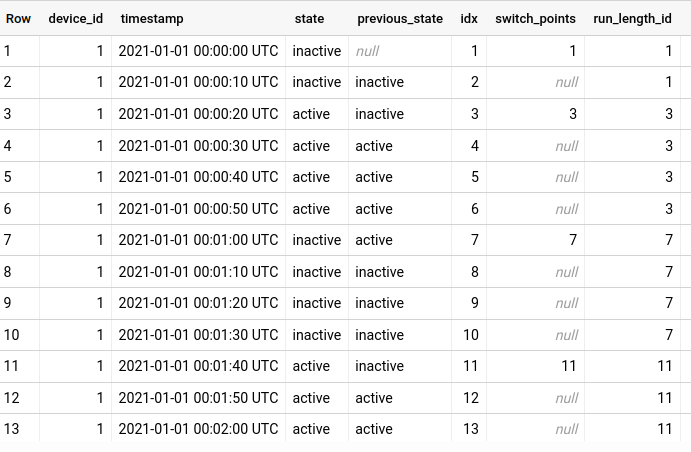Click the switch_points value in row 7
This screenshot has width=691, height=452.
(572, 240)
